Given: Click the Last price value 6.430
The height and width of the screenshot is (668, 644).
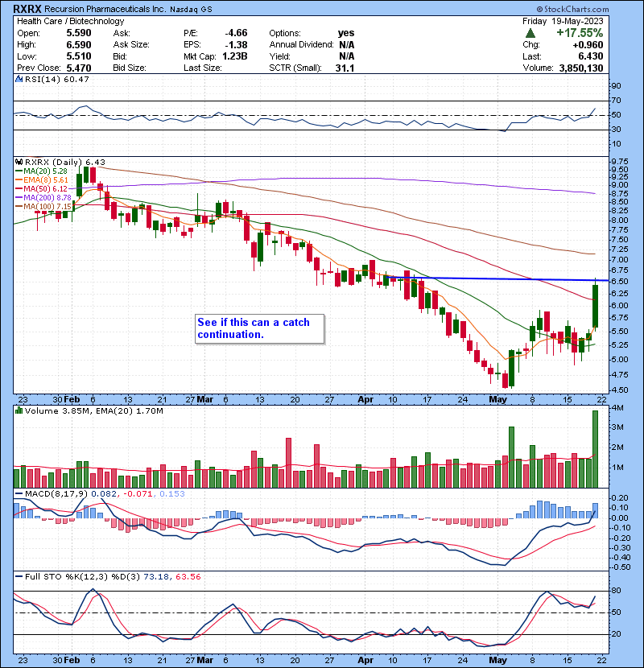Looking at the screenshot, I should point(591,56).
